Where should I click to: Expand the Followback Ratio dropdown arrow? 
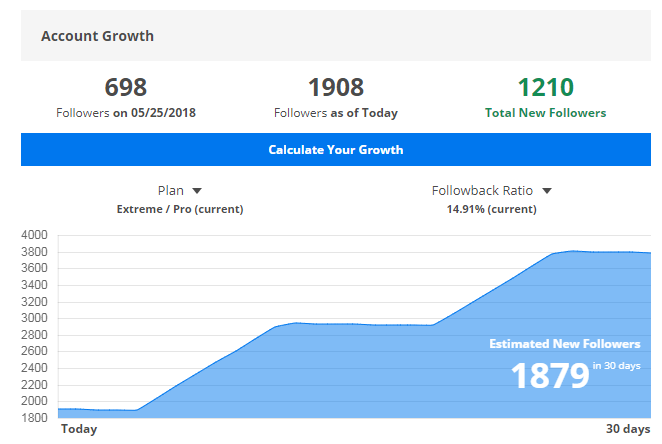(x=547, y=190)
